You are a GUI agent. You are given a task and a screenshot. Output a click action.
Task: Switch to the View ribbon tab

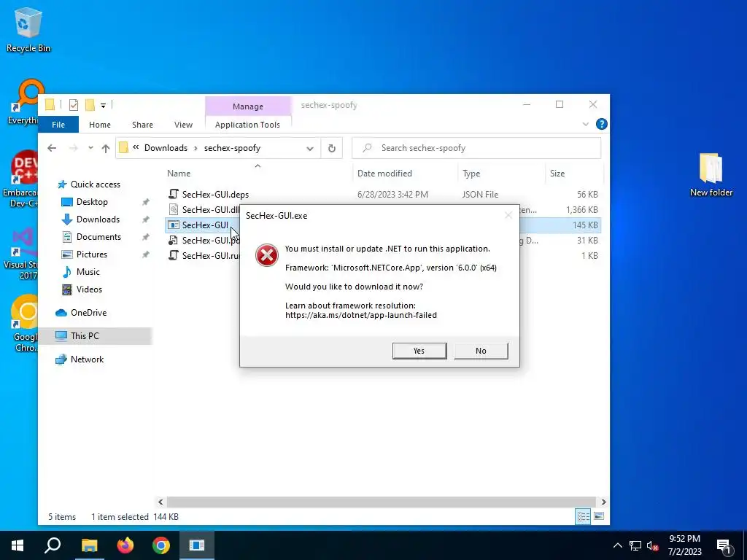click(x=183, y=125)
